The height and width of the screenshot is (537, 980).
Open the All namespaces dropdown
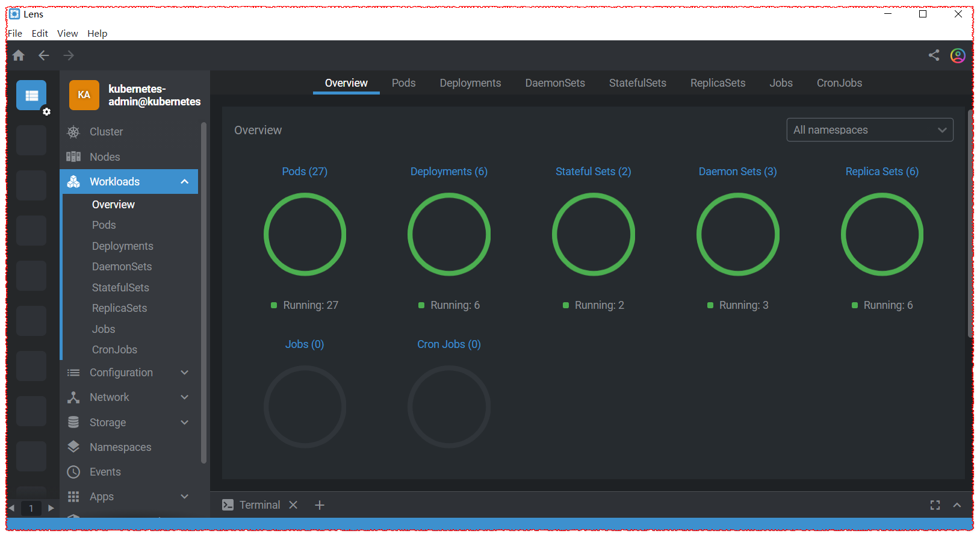pyautogui.click(x=870, y=130)
